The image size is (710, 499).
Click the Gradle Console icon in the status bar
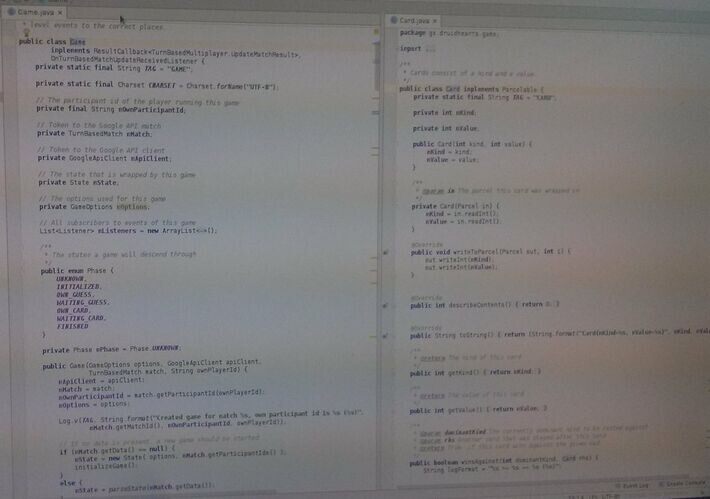click(x=662, y=485)
